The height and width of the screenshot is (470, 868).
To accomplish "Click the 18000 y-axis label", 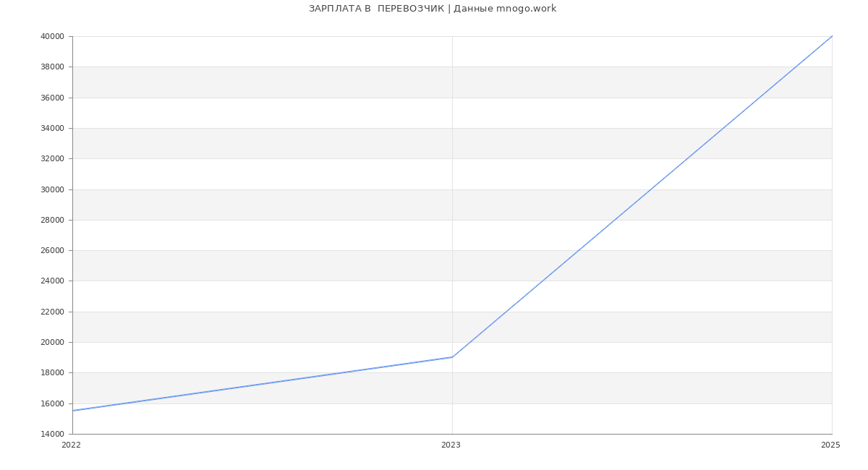I will tap(52, 373).
